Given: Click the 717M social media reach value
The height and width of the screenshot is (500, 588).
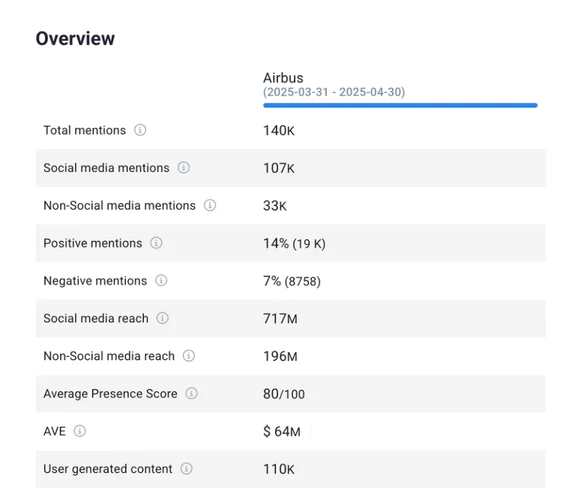Looking at the screenshot, I should point(280,319).
